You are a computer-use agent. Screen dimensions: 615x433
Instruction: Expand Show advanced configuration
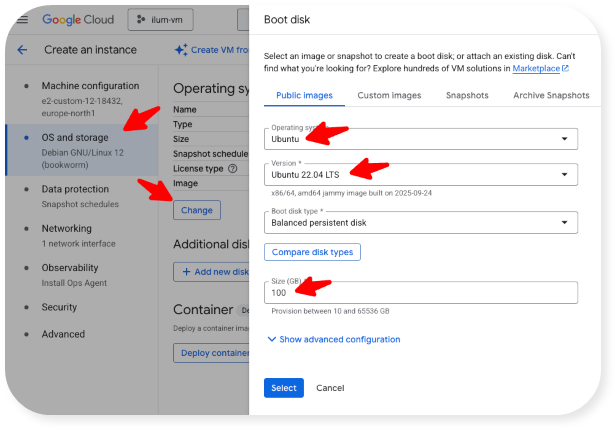pos(333,339)
